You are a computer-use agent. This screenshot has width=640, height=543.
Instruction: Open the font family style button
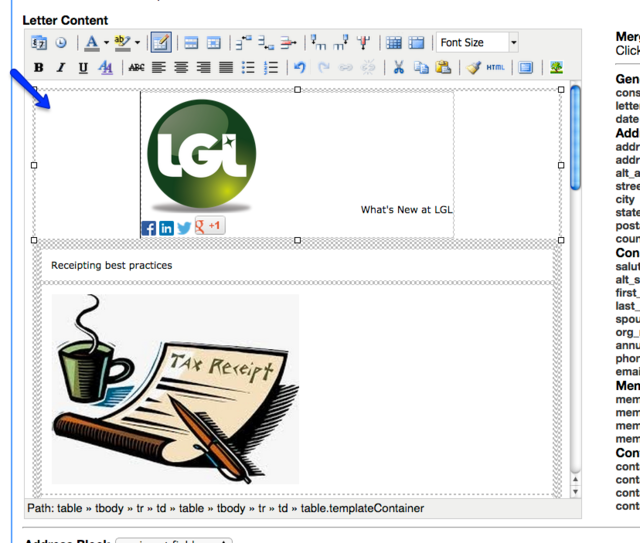click(105, 67)
